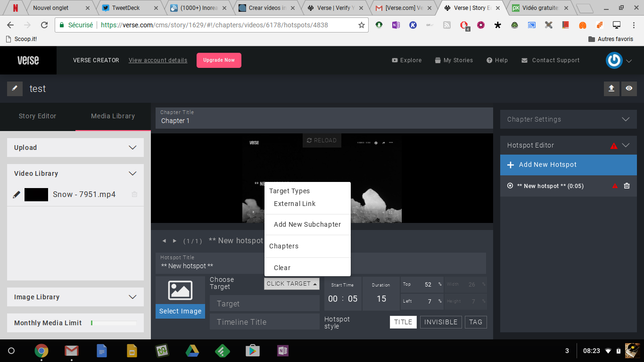
Task: Click the Timeline Title field
Action: pos(264,322)
